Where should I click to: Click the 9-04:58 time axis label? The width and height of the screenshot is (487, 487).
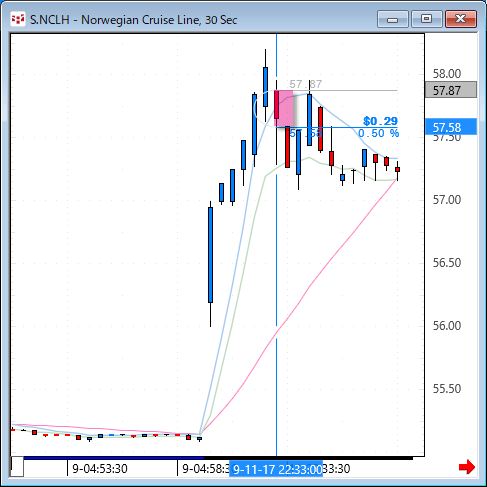coord(205,469)
